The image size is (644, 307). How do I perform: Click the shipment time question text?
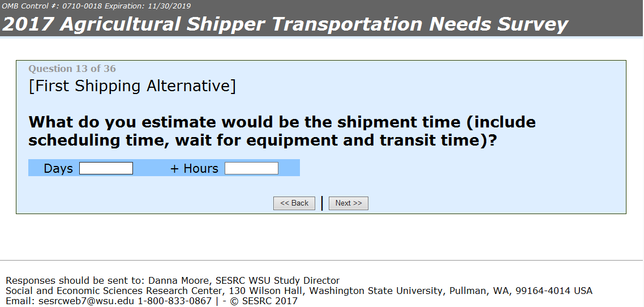pos(282,131)
